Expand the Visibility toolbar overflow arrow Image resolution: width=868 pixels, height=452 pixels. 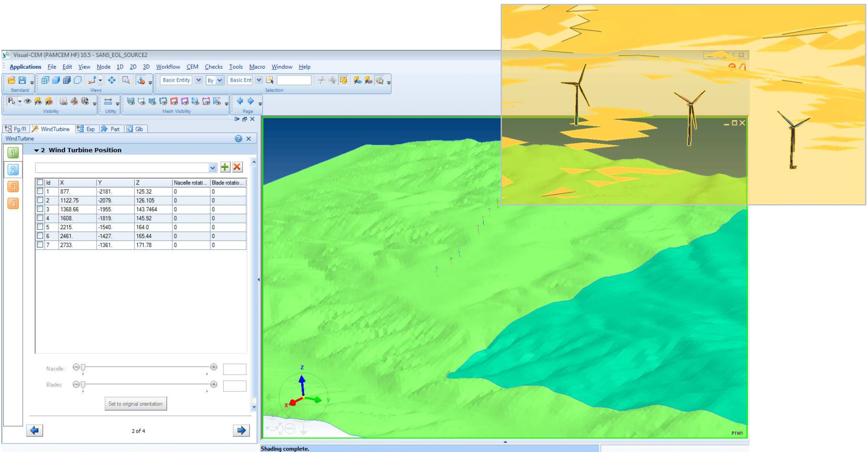coord(95,103)
